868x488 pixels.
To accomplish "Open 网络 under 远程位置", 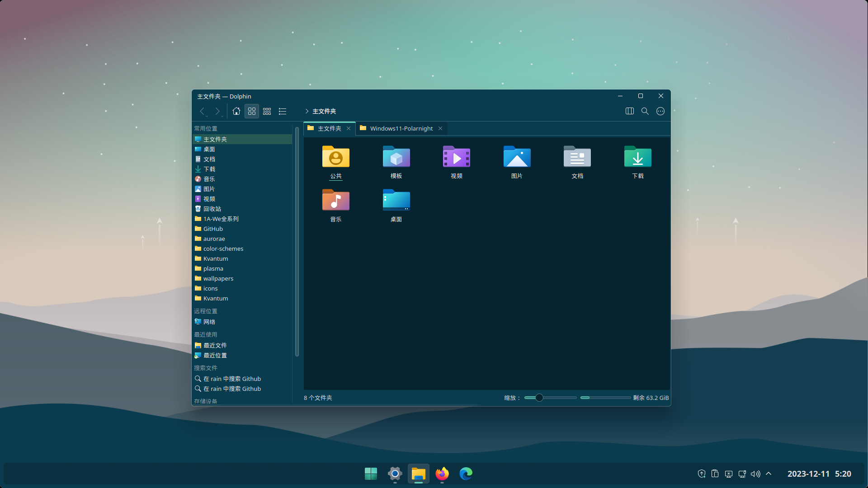I will [243, 322].
